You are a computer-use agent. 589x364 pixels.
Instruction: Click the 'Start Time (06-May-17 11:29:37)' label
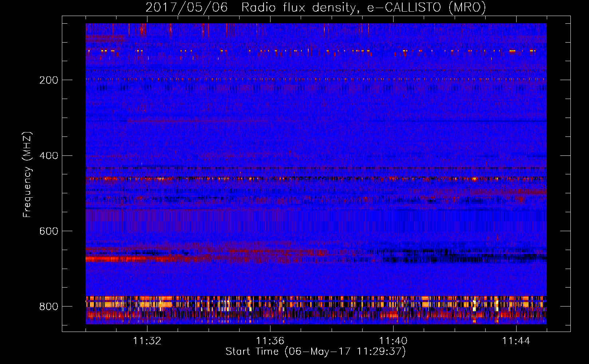point(316,352)
